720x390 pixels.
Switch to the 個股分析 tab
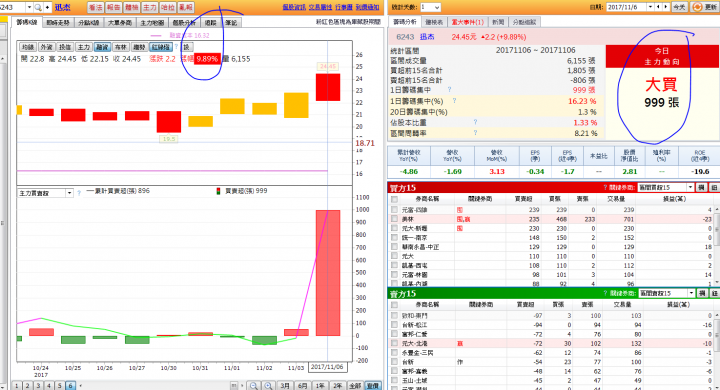[185, 23]
